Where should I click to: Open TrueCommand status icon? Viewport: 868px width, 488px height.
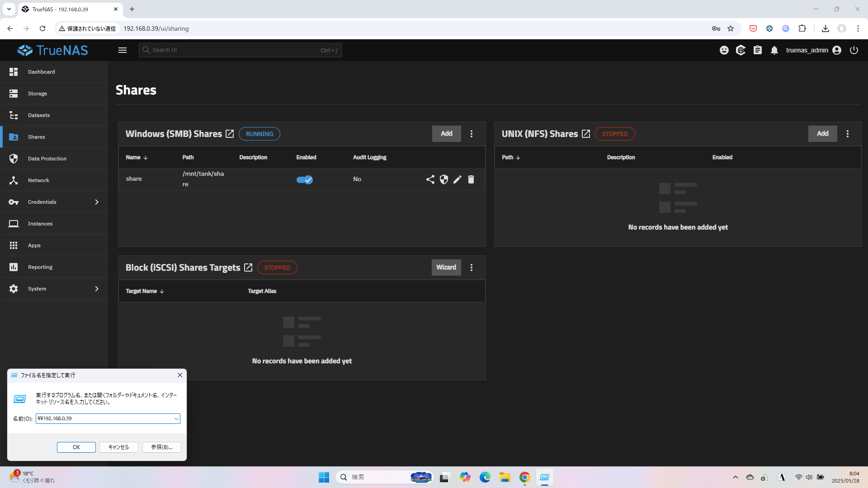point(741,50)
